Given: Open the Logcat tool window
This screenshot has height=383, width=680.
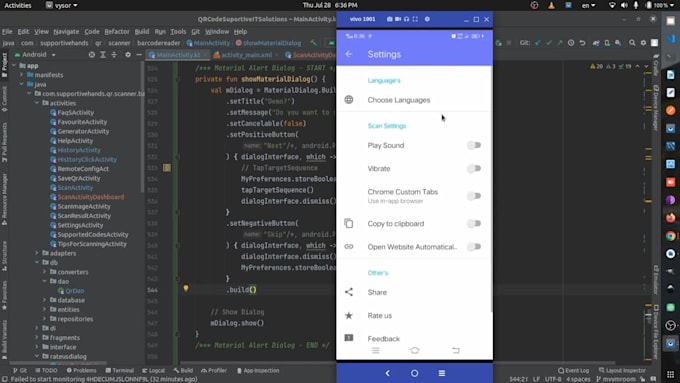Looking at the screenshot, I should [x=154, y=370].
